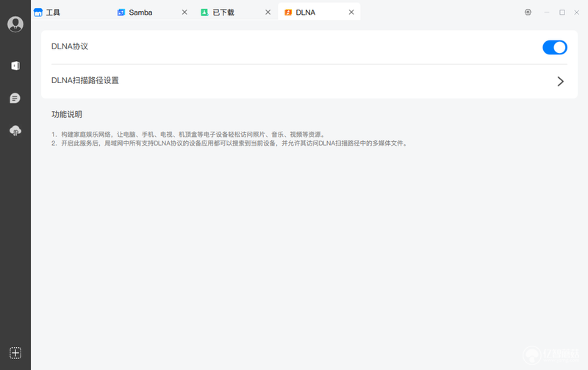The height and width of the screenshot is (370, 588).
Task: Click the DLNA tab orange icon
Action: (288, 13)
